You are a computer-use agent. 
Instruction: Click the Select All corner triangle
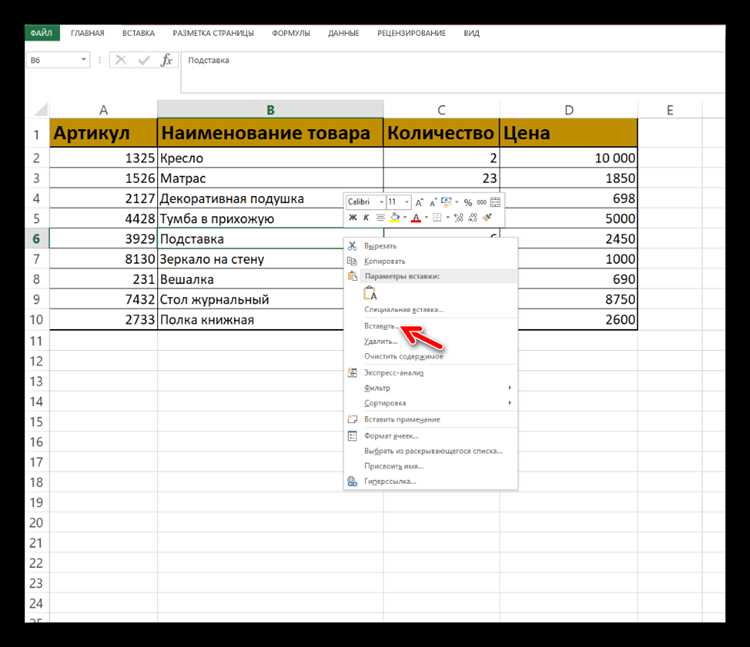(41, 110)
